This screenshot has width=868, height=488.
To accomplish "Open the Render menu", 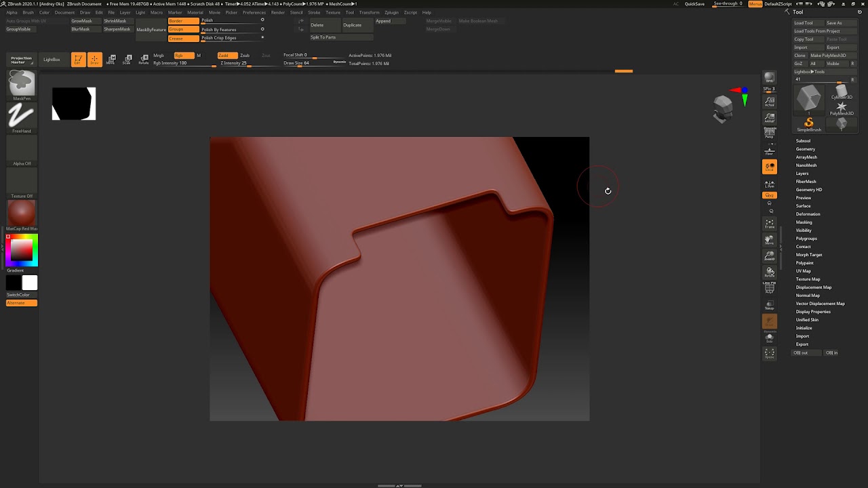I will 277,12.
